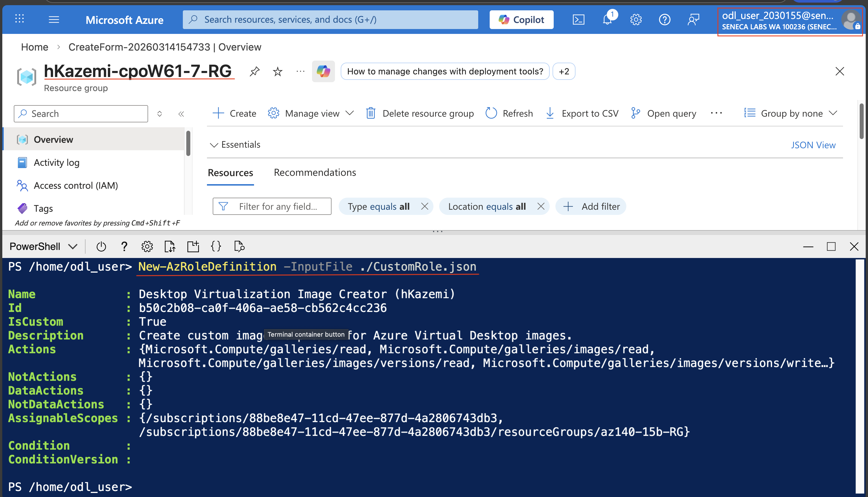The width and height of the screenshot is (868, 497).
Task: Click the account name odl_user_2030155 text
Action: coord(778,15)
